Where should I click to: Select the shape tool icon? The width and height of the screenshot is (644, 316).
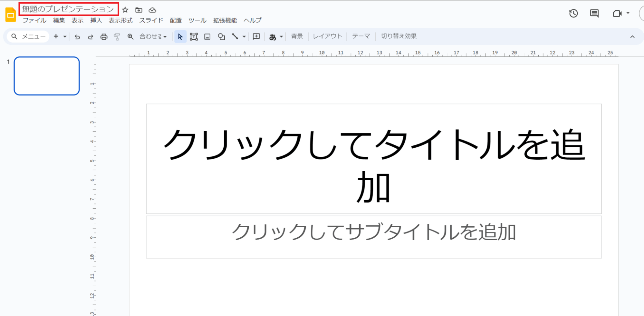(221, 37)
